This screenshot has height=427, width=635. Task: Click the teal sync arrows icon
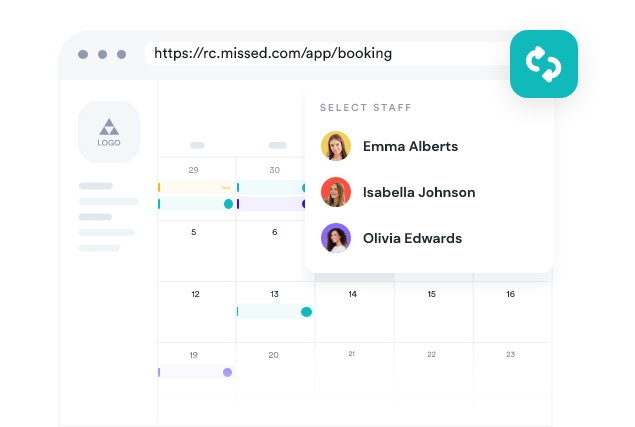point(543,64)
